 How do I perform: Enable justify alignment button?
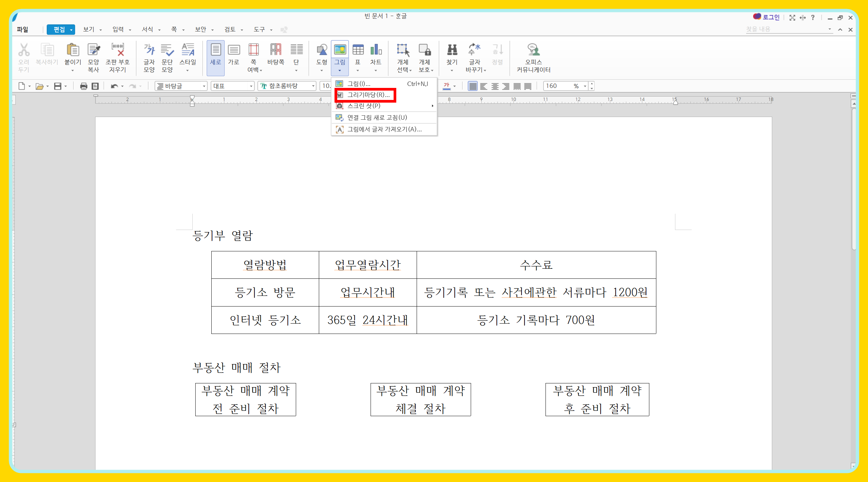click(x=472, y=86)
